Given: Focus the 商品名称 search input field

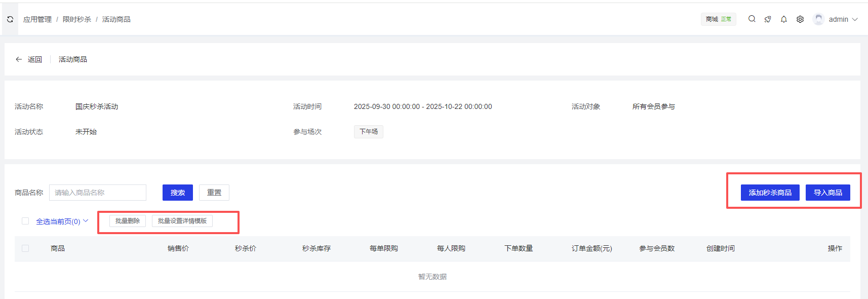Looking at the screenshot, I should point(98,193).
